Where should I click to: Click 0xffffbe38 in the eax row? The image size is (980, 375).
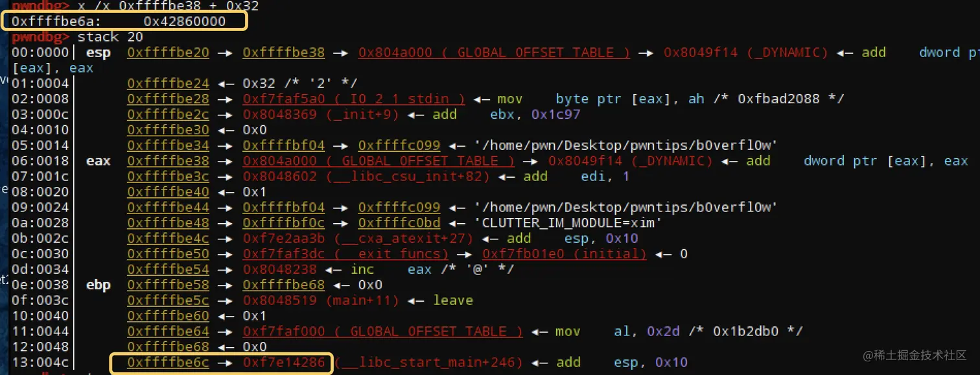[168, 161]
